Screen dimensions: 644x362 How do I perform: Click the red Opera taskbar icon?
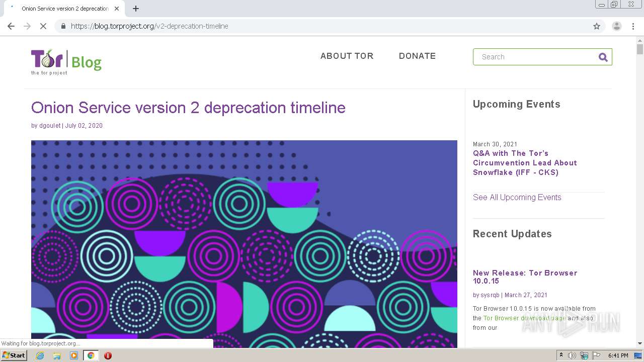pos(108,355)
